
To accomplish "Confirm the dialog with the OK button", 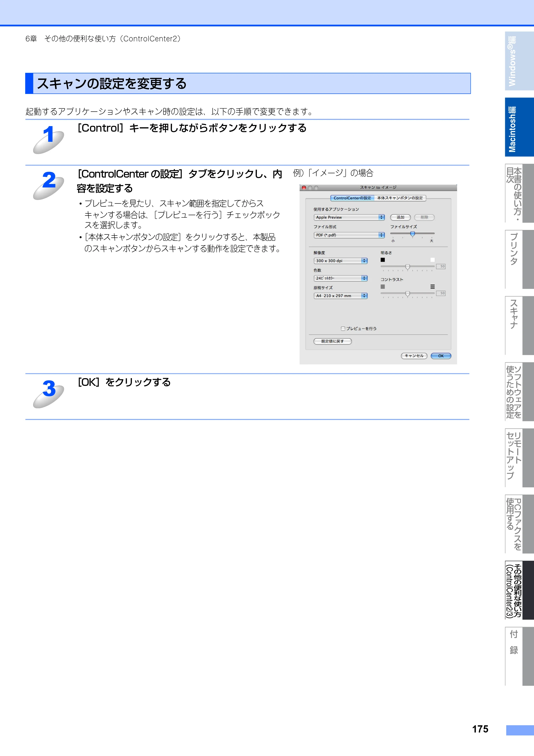I will point(441,356).
